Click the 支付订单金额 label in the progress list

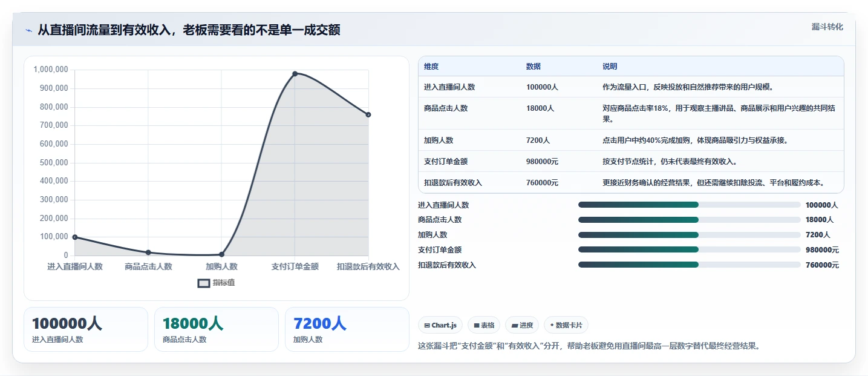tap(440, 250)
